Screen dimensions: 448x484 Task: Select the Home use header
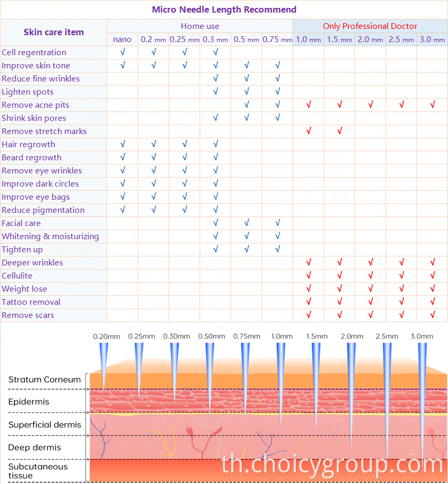click(200, 26)
